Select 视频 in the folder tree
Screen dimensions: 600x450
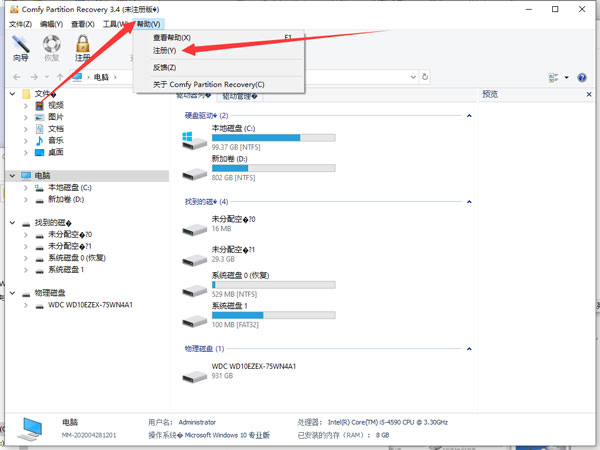[56, 105]
